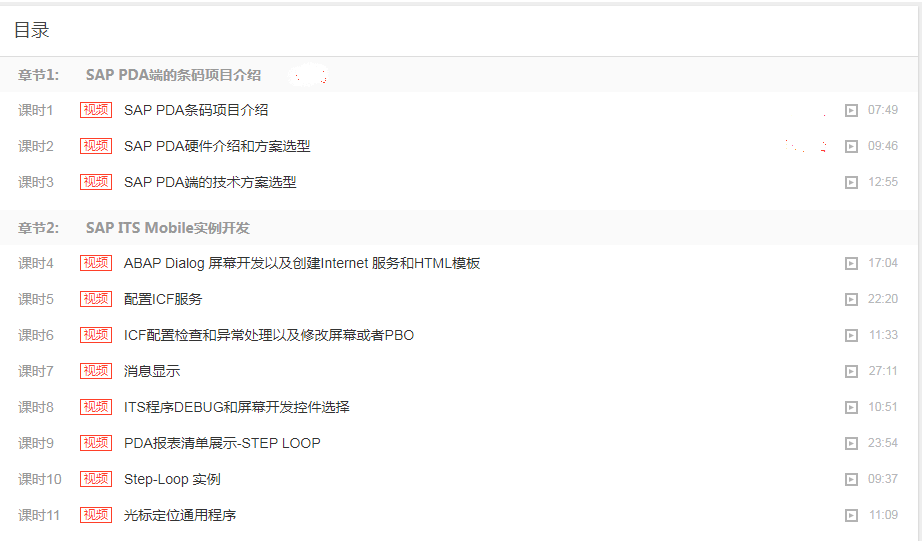
Task: Click duration text 09:46
Action: click(x=883, y=146)
